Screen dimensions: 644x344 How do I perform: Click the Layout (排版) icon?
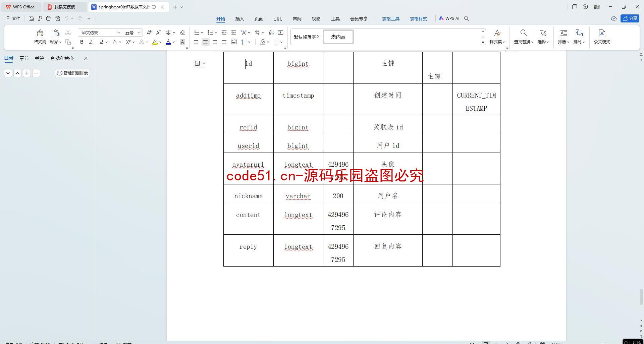tap(563, 33)
